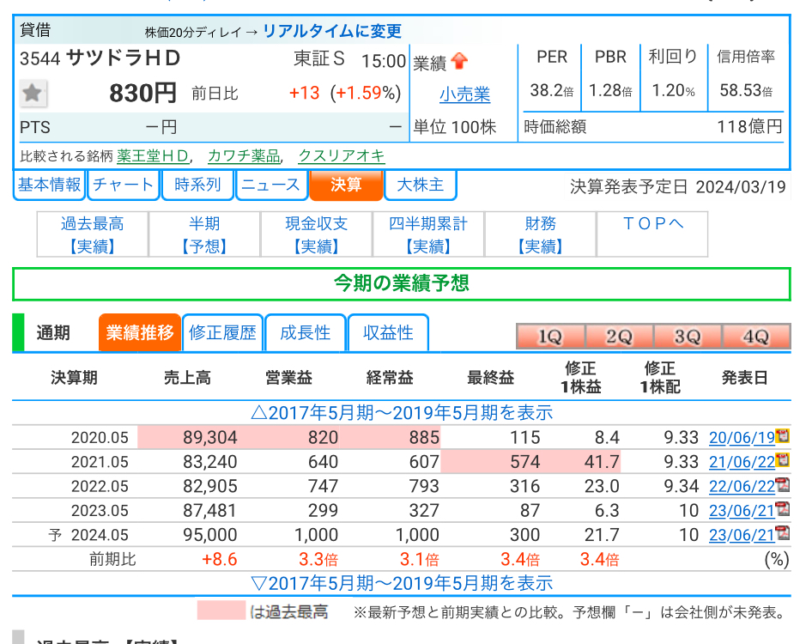This screenshot has width=812, height=644.
Task: Click the 3Q quarter button
Action: pyautogui.click(x=688, y=337)
